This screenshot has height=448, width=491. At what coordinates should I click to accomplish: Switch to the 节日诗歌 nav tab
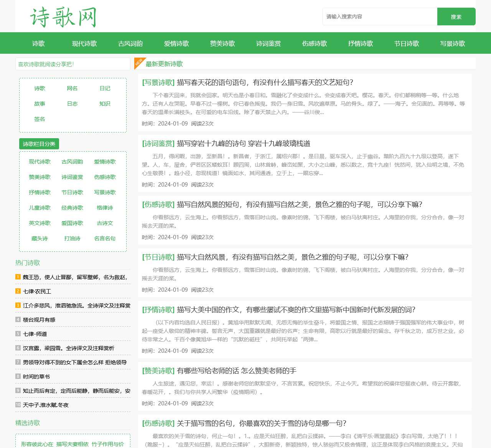(407, 43)
